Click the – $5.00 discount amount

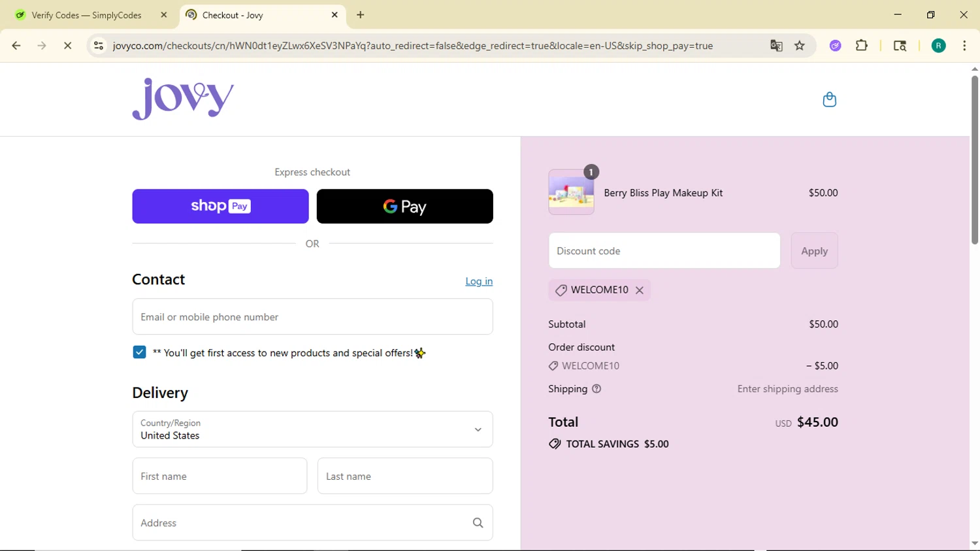pyautogui.click(x=822, y=366)
